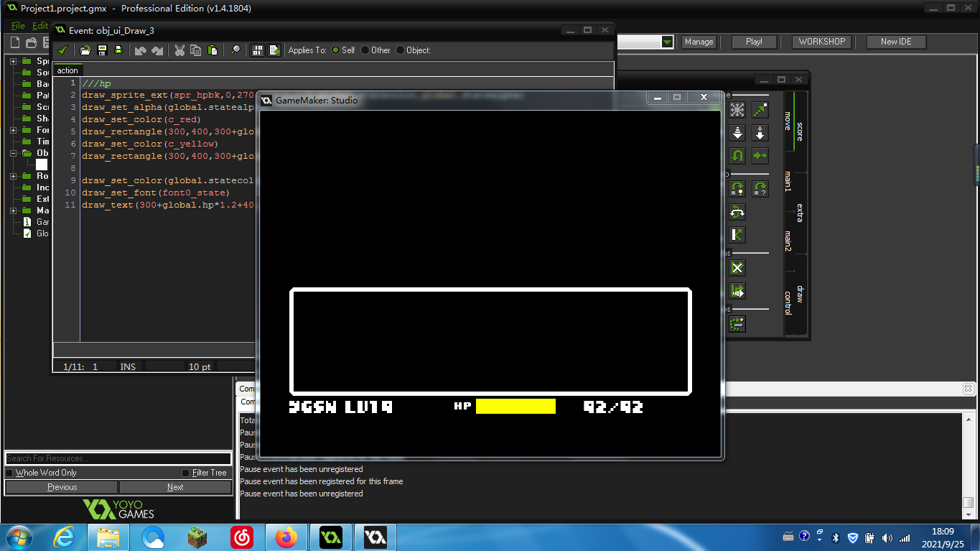Click the Play! button
This screenshot has height=551, width=980.
(754, 42)
